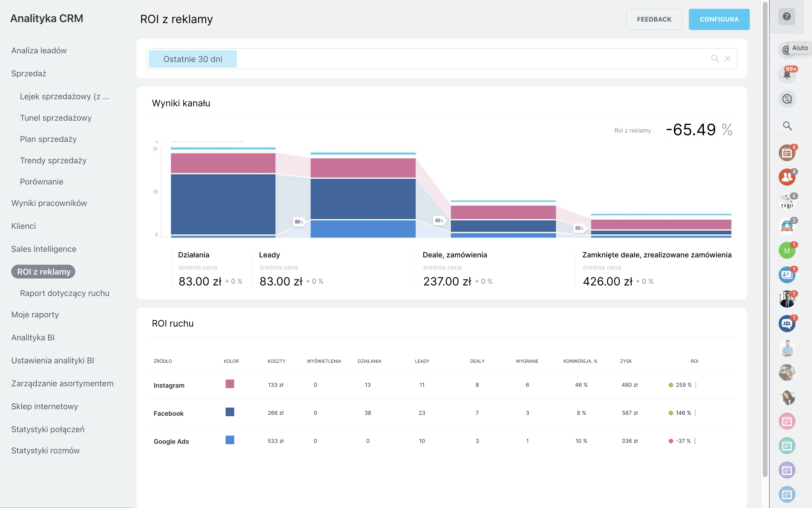
Task: Open Tunel sprzedażowy report
Action: click(x=56, y=118)
